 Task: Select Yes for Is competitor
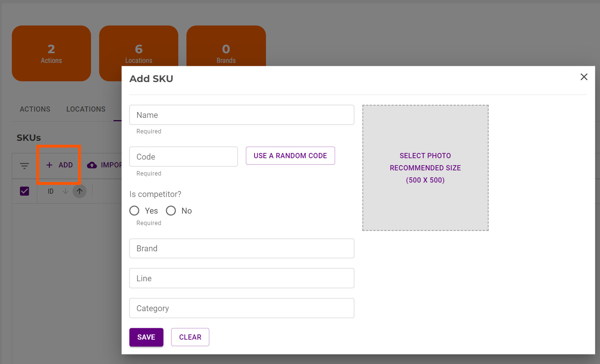click(134, 211)
